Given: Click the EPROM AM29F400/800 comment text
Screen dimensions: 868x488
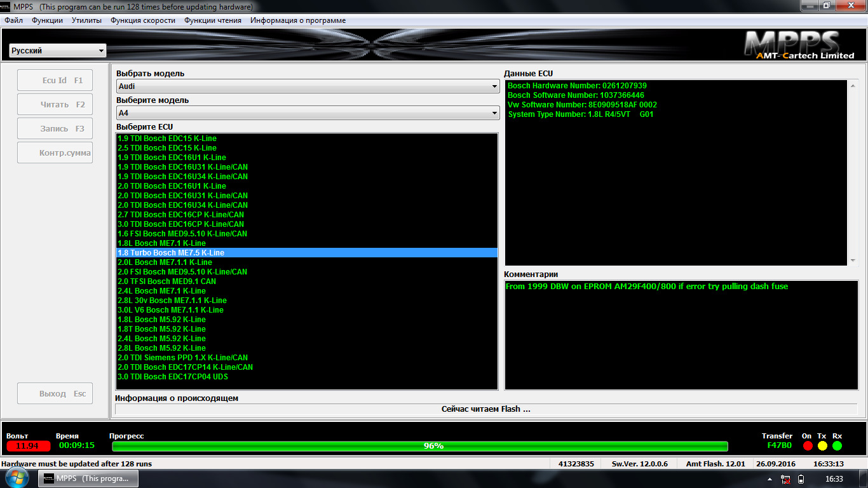Looking at the screenshot, I should click(647, 287).
